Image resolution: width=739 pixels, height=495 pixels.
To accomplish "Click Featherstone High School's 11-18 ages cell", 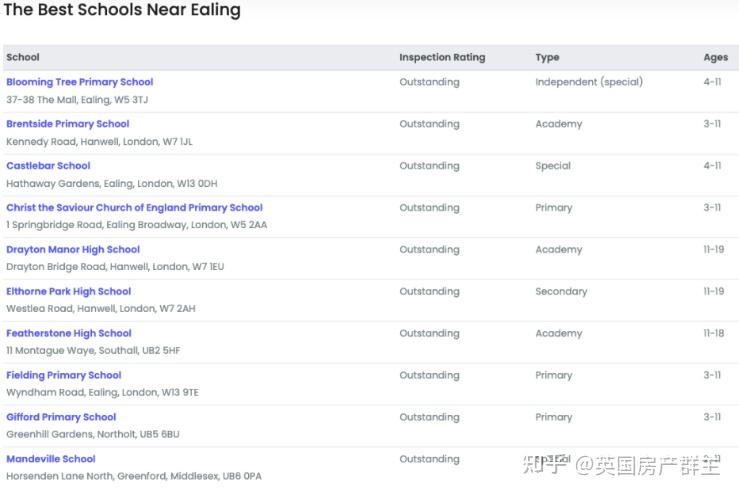I will [x=713, y=334].
